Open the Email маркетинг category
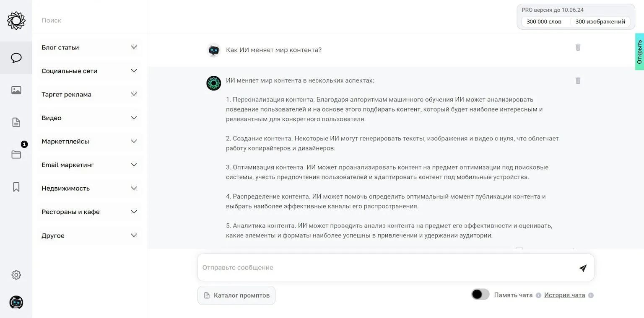644x318 pixels. point(90,165)
